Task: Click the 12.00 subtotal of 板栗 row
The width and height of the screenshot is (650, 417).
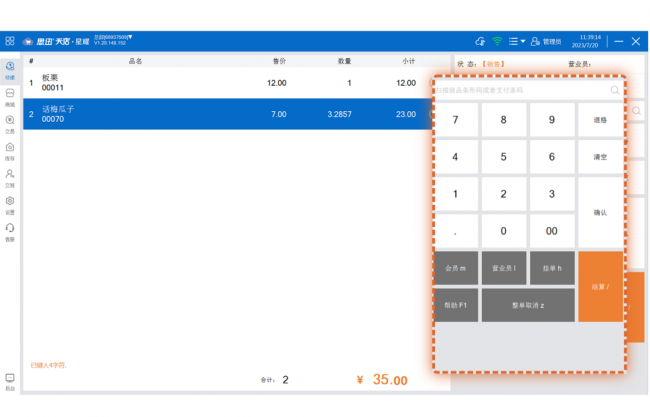Action: tap(406, 83)
